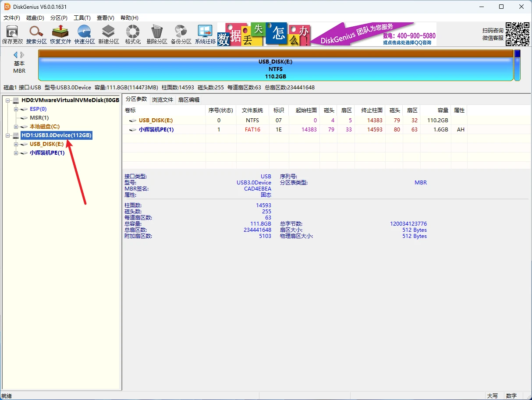Viewport: 532px width, 400px height.
Task: Click the CAD4EBEA MBR signature value
Action: pyautogui.click(x=258, y=189)
